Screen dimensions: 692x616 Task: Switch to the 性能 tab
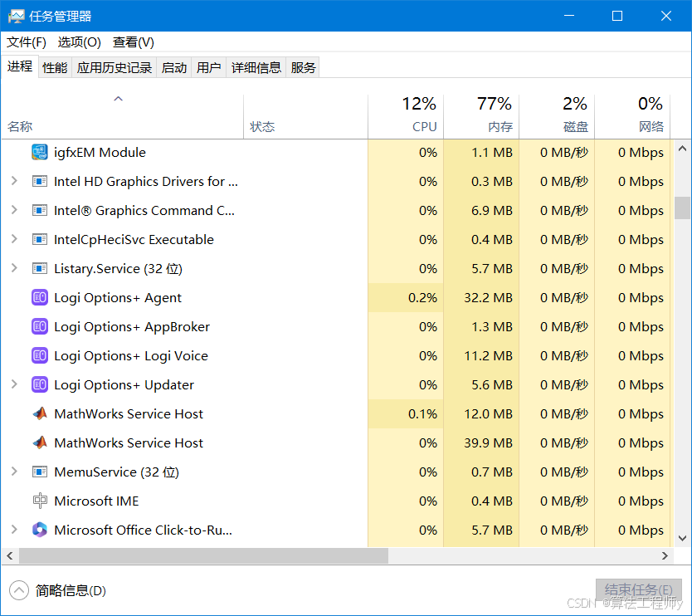pos(55,67)
